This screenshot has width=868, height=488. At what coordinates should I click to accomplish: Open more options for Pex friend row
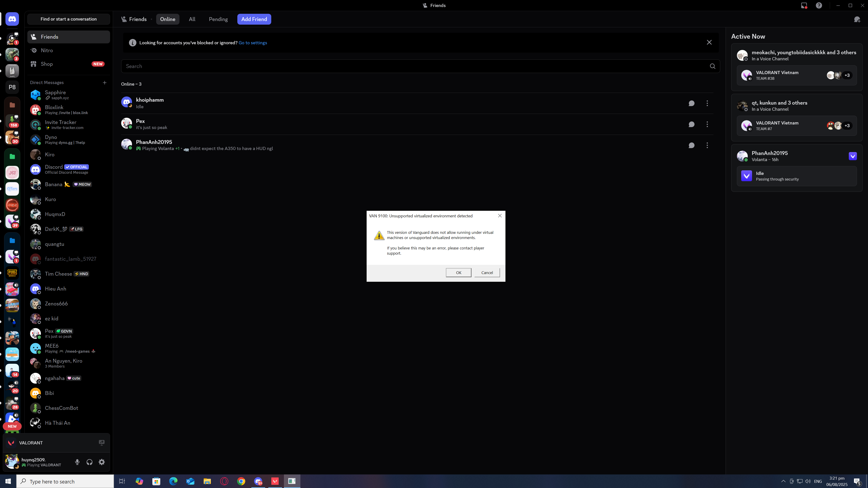pos(707,124)
